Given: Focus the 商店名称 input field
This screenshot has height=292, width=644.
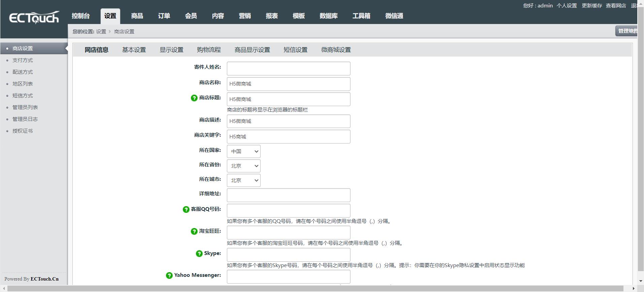Looking at the screenshot, I should tap(289, 84).
